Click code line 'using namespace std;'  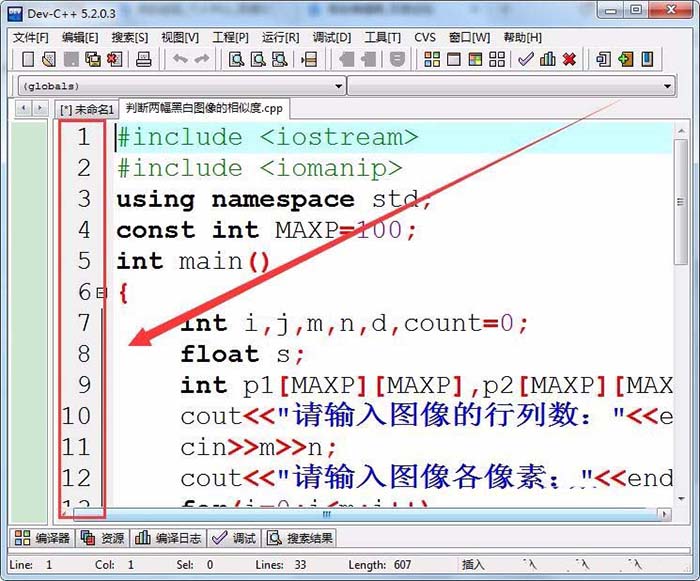[274, 199]
